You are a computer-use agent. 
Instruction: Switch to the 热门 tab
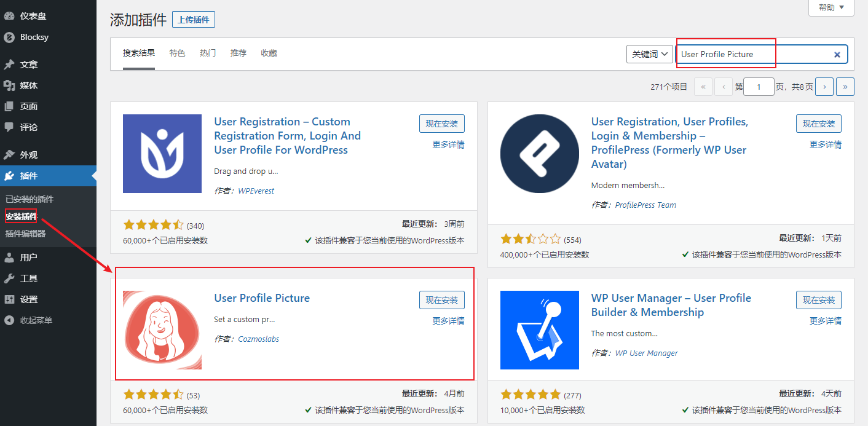(x=208, y=53)
